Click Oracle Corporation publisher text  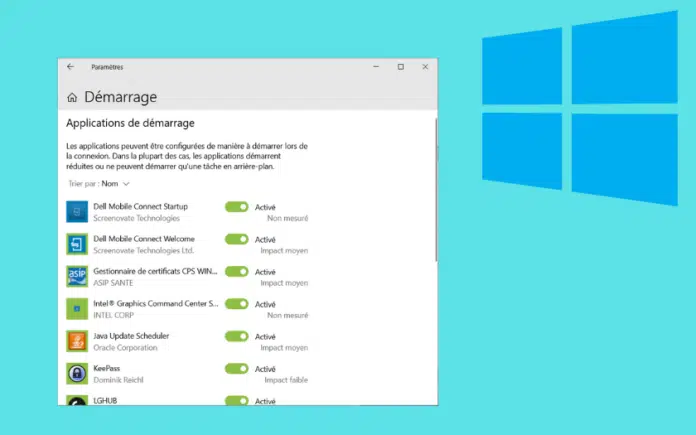click(x=125, y=348)
